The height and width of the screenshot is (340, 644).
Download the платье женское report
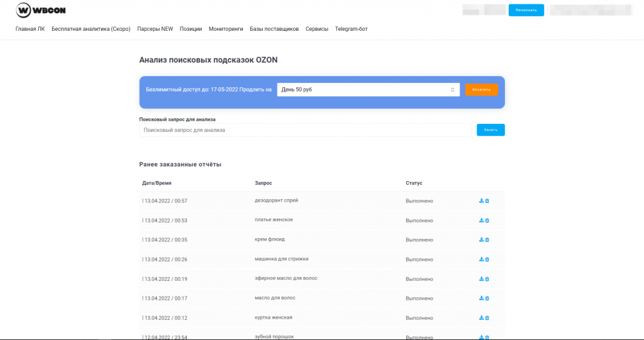pos(481,221)
